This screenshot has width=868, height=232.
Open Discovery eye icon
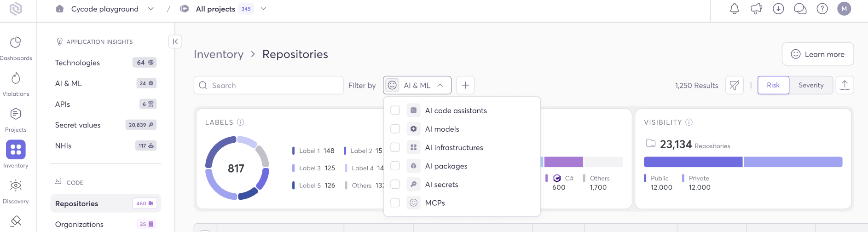[x=16, y=186]
